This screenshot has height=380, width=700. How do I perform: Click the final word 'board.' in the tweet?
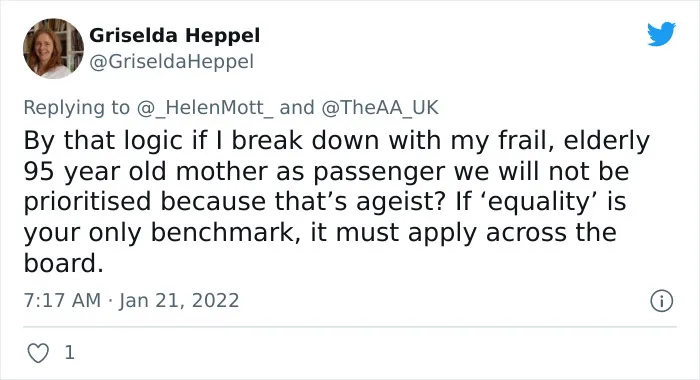[x=63, y=263]
